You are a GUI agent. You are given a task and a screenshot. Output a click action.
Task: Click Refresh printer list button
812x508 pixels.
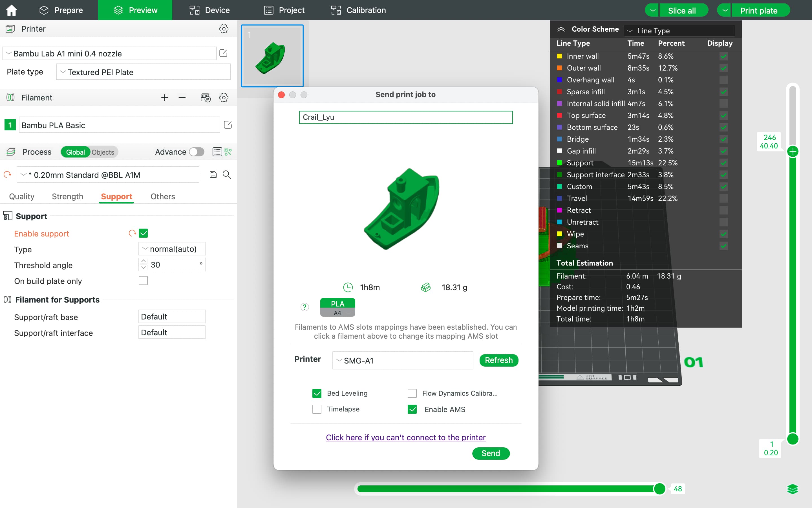point(498,360)
